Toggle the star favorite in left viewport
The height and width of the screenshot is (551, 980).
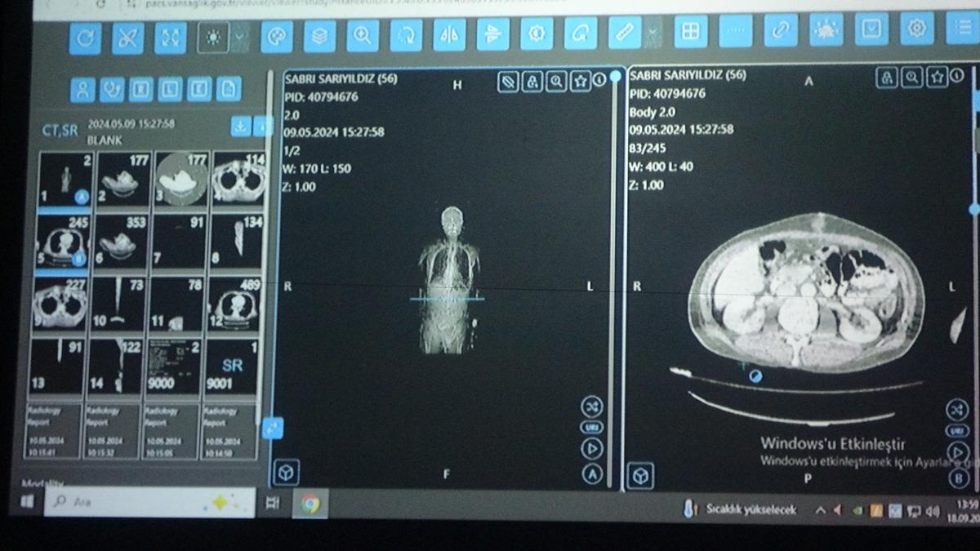pyautogui.click(x=581, y=81)
